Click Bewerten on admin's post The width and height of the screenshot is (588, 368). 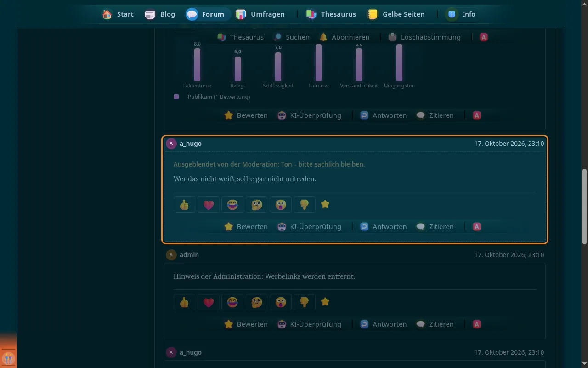246,324
